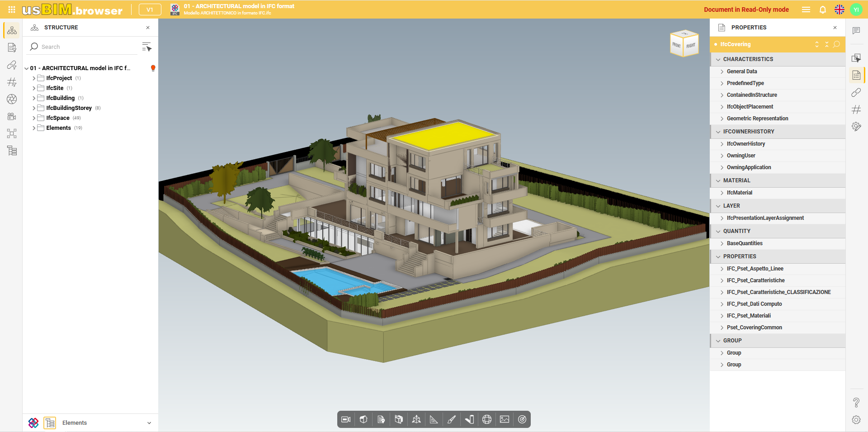The width and height of the screenshot is (868, 432).
Task: Select BaseQuantities property row
Action: click(778, 243)
